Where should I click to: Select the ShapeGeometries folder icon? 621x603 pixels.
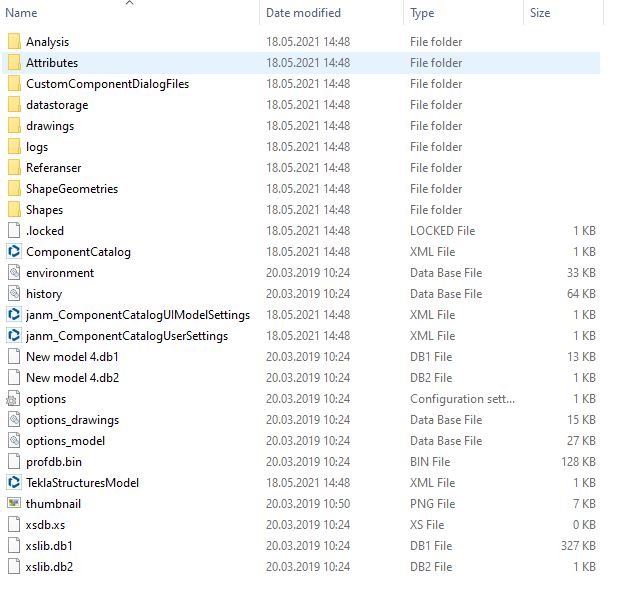[x=14, y=188]
